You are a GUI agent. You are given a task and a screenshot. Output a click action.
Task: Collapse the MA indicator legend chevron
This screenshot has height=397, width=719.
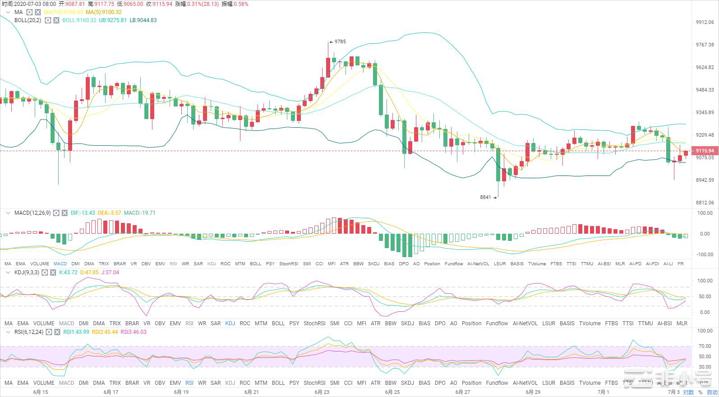8,12
